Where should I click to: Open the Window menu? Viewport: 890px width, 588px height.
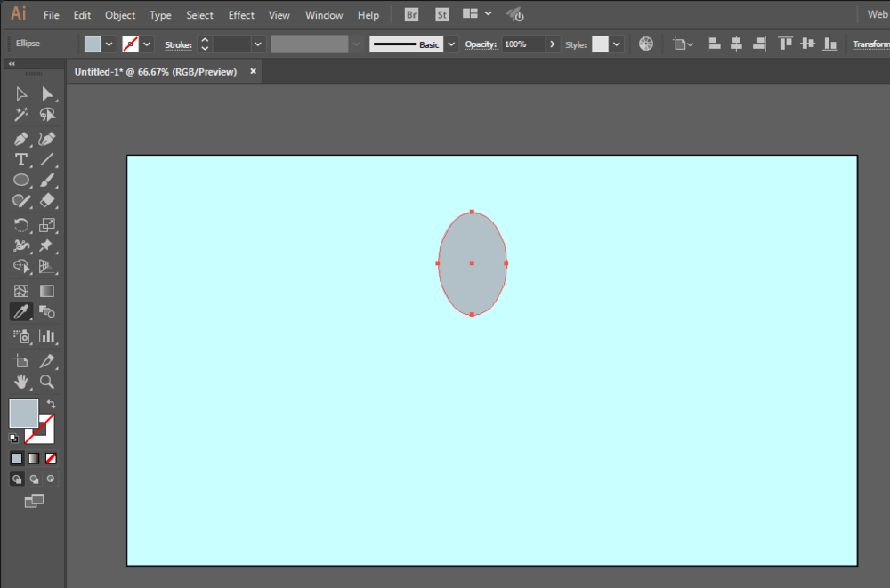324,15
